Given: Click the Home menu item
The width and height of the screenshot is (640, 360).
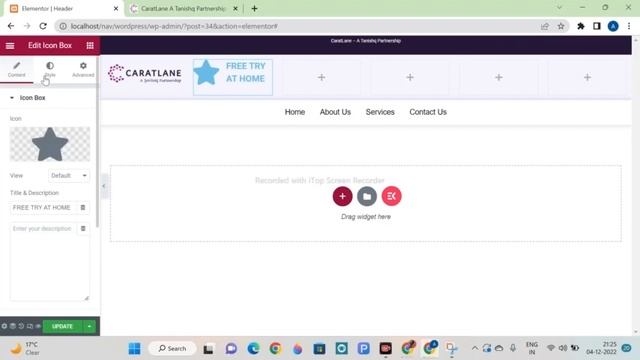Looking at the screenshot, I should point(295,112).
